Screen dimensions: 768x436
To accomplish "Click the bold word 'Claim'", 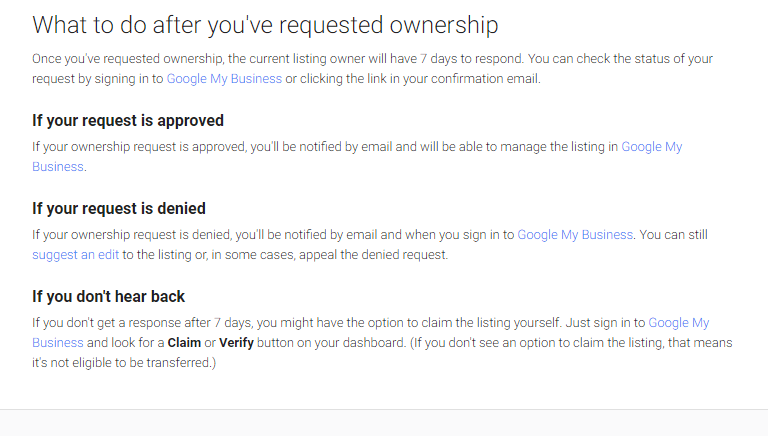I will [184, 342].
